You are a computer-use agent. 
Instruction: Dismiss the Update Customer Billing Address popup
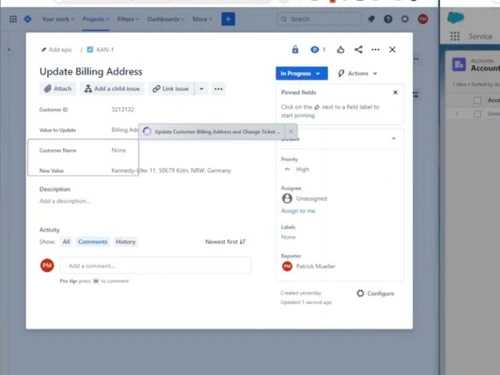point(291,131)
